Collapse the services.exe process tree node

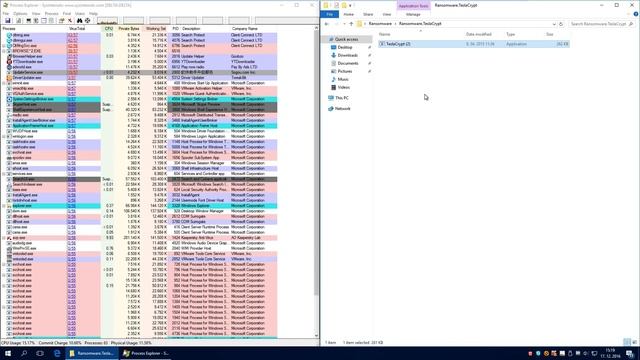4,173
